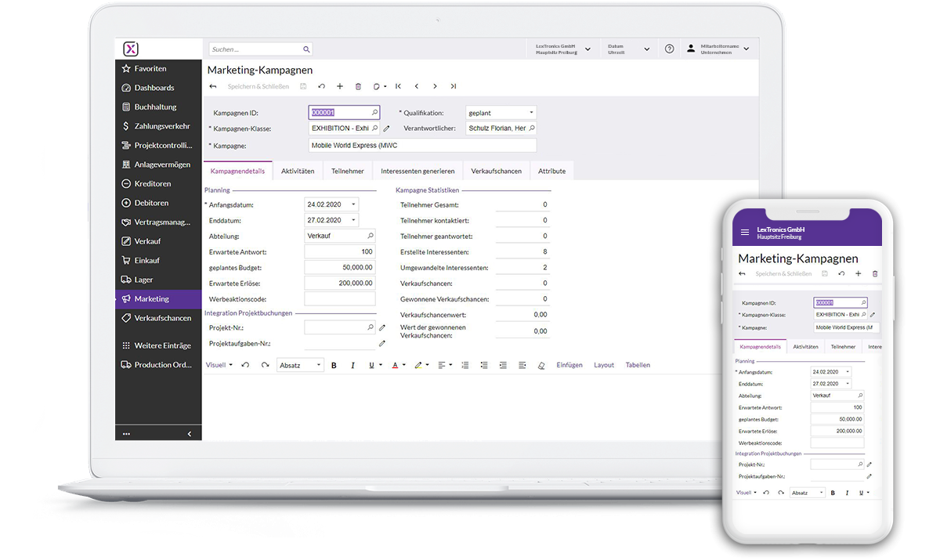The width and height of the screenshot is (940, 560).
Task: Open the Kreditoren module
Action: pyautogui.click(x=158, y=184)
